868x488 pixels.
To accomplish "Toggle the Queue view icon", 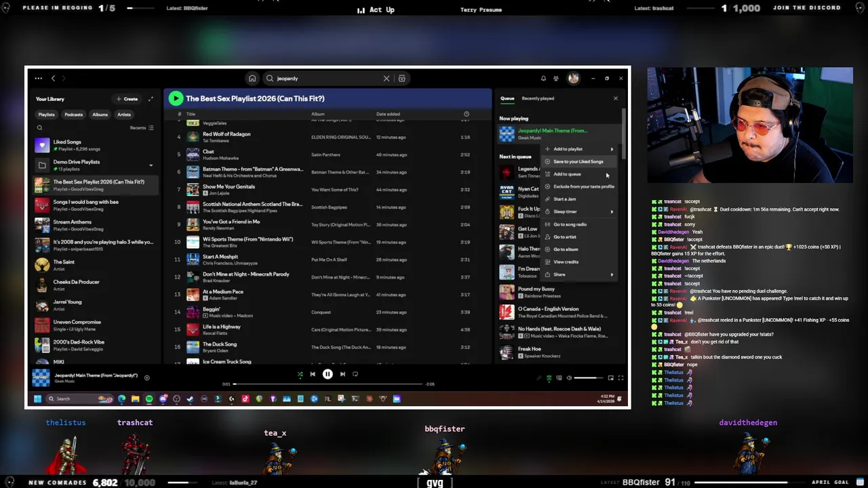I will (x=549, y=378).
